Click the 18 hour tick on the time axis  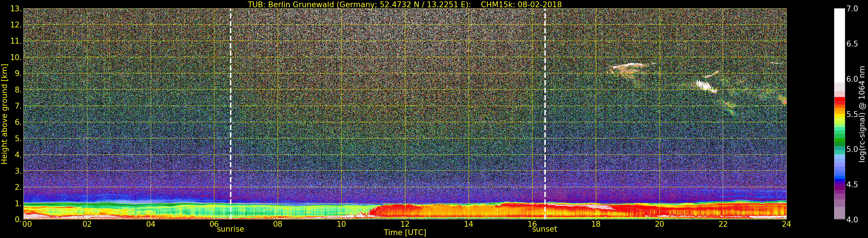click(596, 224)
